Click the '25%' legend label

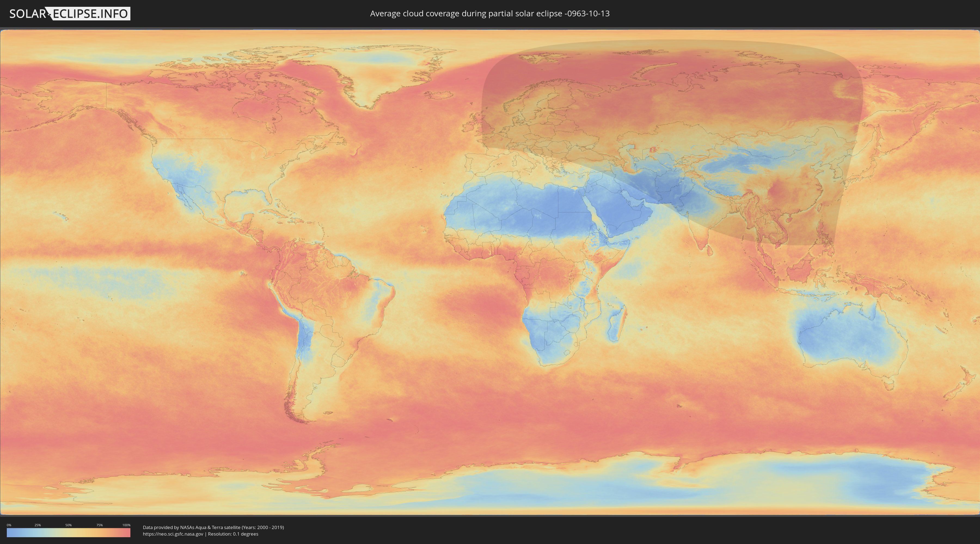[x=38, y=525]
